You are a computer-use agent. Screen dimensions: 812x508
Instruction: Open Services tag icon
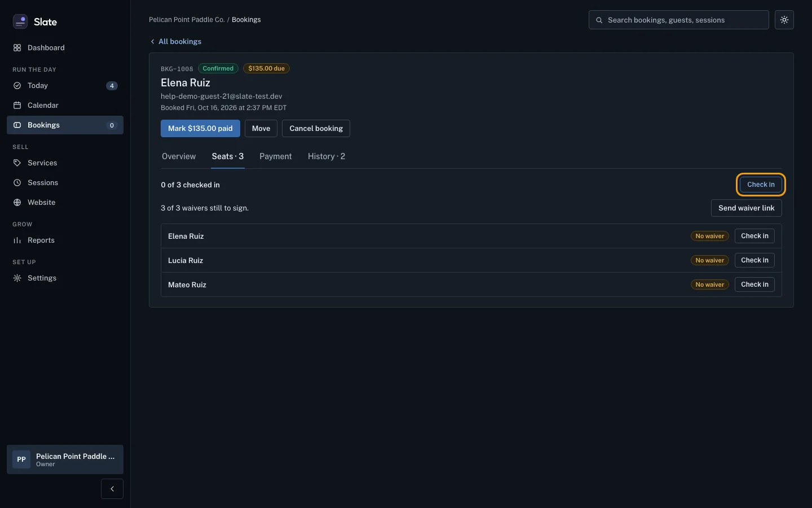[x=17, y=163]
